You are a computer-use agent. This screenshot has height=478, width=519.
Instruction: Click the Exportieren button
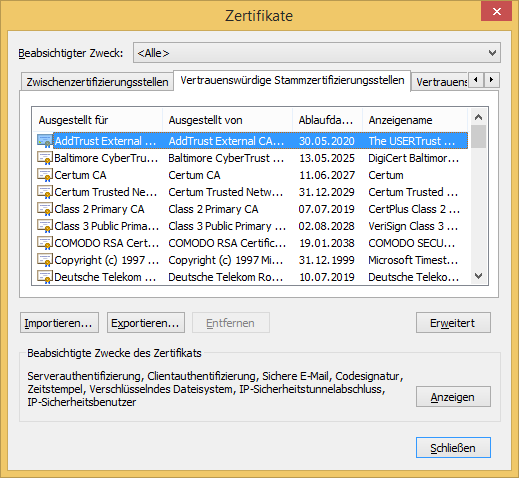pos(146,323)
